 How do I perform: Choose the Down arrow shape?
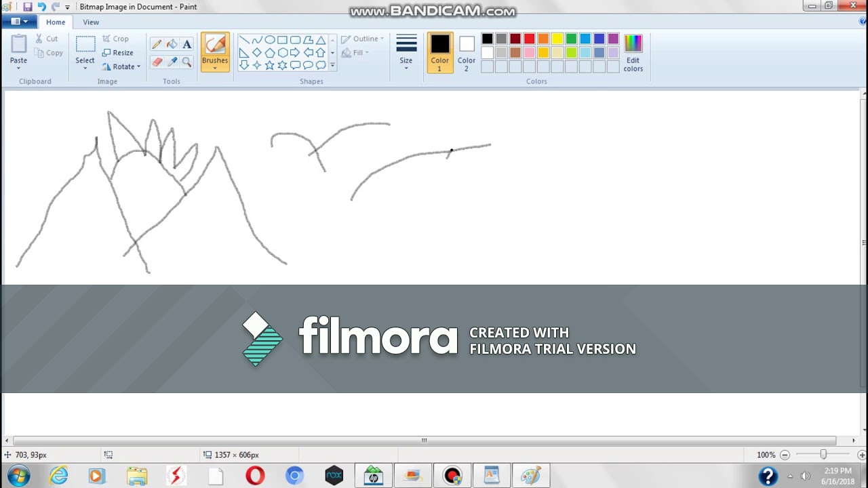pyautogui.click(x=244, y=65)
